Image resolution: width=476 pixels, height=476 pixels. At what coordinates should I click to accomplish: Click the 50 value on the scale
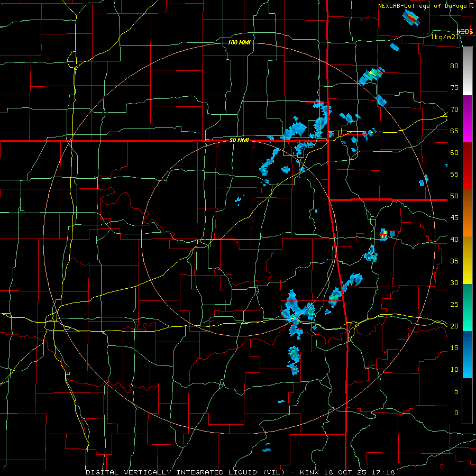tap(454, 196)
